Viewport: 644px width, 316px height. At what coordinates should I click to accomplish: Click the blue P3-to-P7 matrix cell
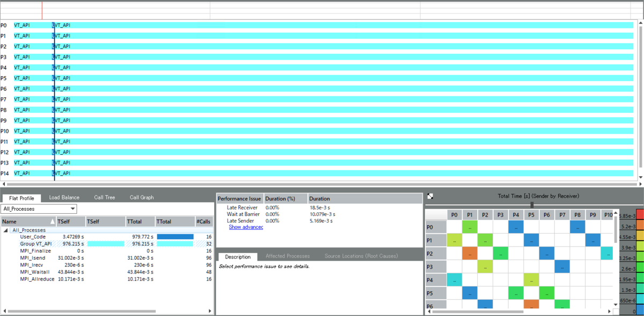562,267
